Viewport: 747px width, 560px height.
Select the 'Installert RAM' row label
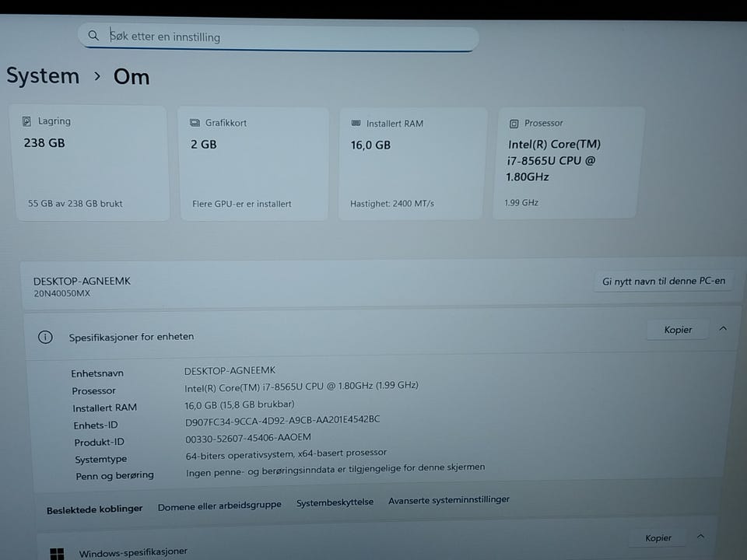(105, 408)
